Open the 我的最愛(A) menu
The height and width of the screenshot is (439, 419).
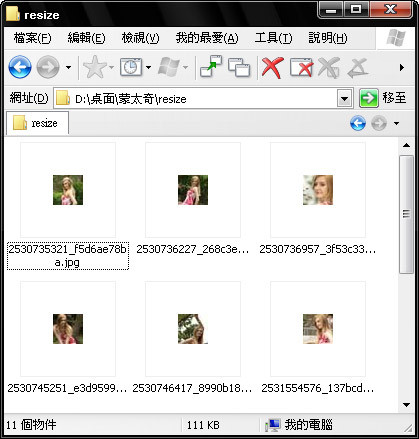(x=207, y=38)
